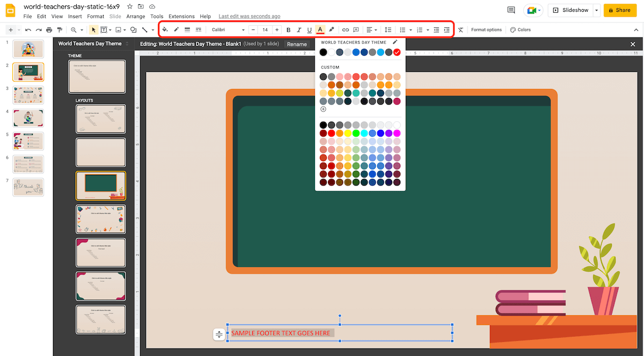
Task: Click the Share button
Action: pyautogui.click(x=620, y=10)
